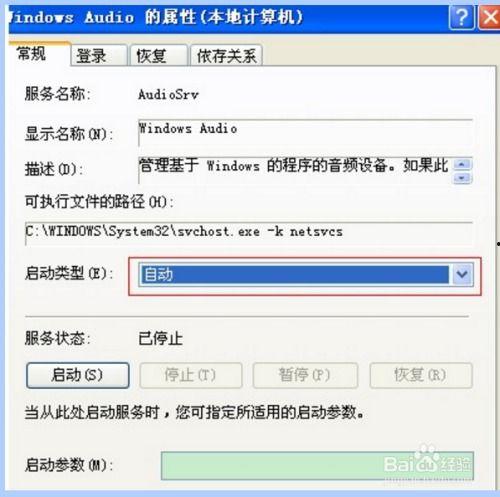The width and height of the screenshot is (500, 497).
Task: Click the dialog title bar text
Action: 156,17
